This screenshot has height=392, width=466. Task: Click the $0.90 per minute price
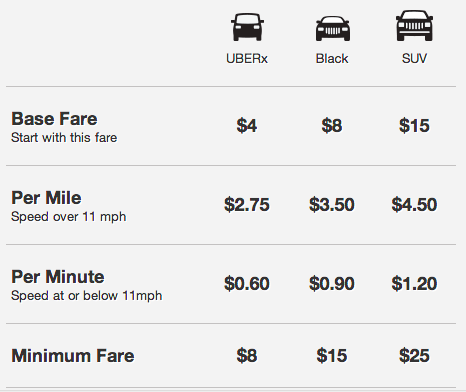pyautogui.click(x=332, y=283)
